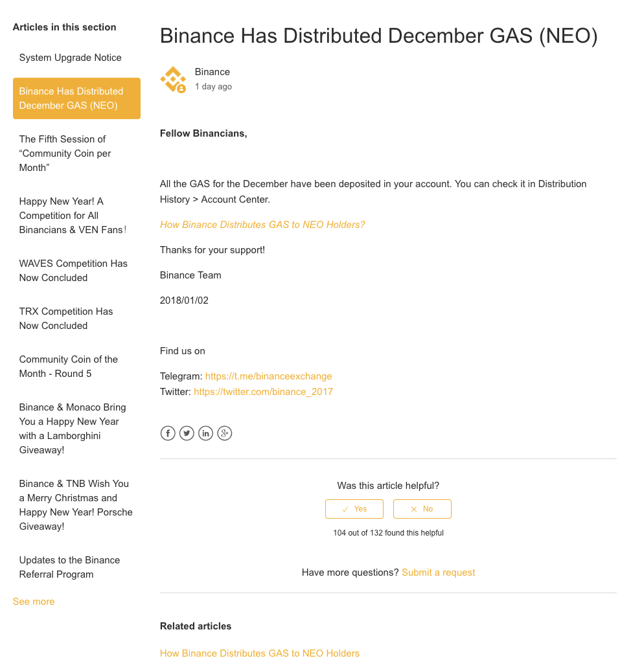
Task: Click the 'Fellow Binancians,' greeting
Action: [203, 133]
